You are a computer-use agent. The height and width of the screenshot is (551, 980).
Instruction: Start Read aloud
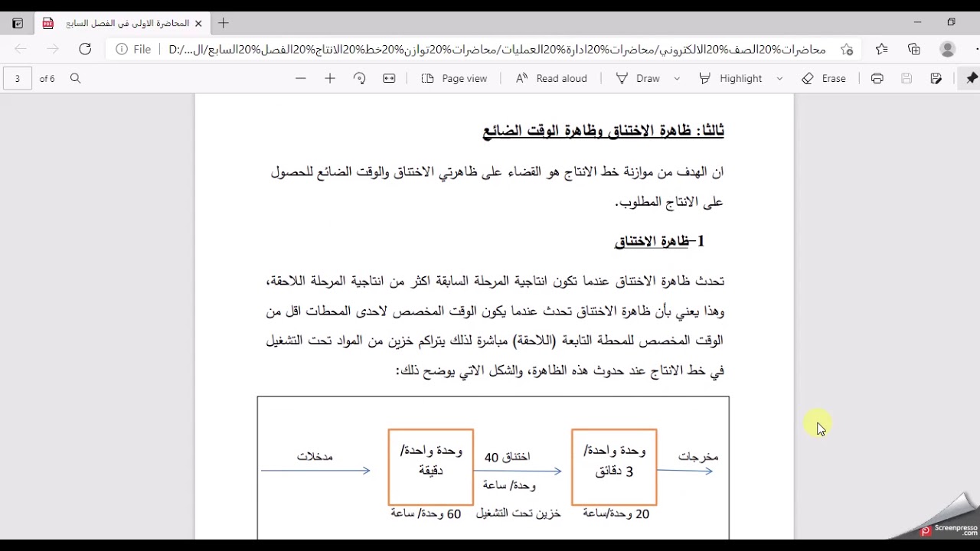(x=551, y=78)
